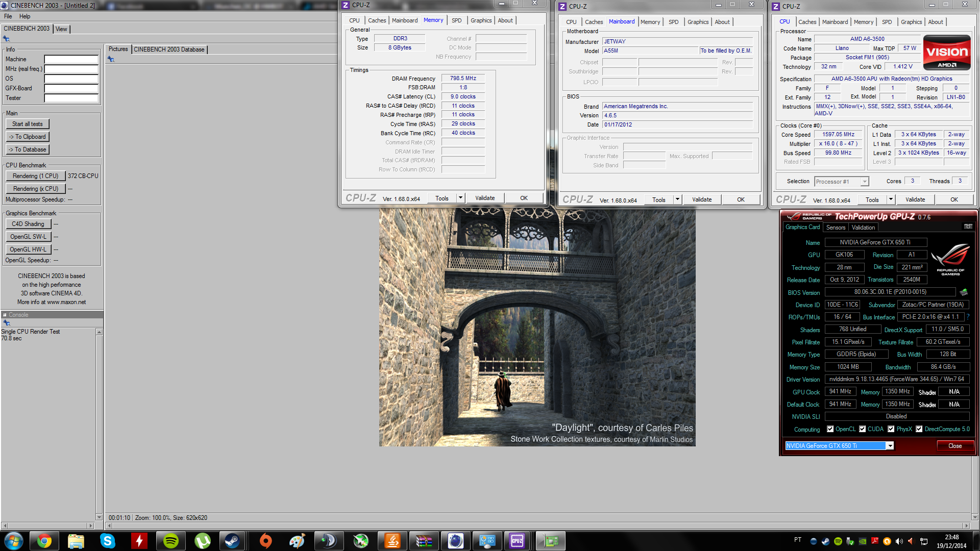Switch to CINEBENCH sphere icon in taskbar

456,541
